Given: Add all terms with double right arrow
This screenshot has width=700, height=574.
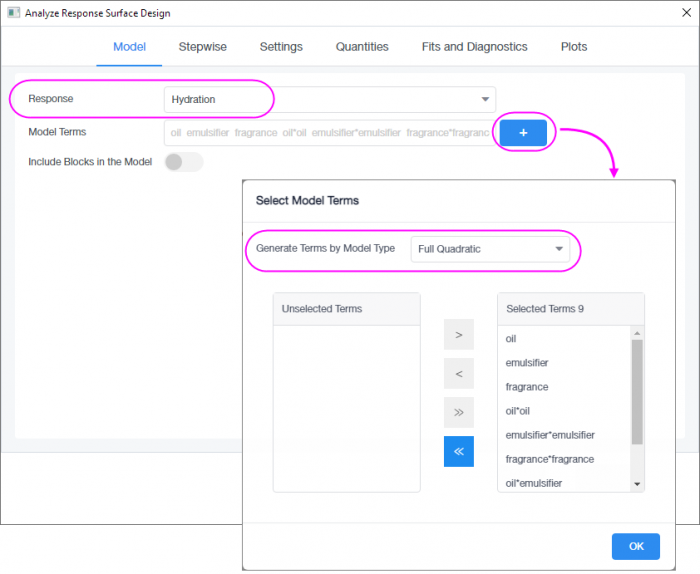Looking at the screenshot, I should pyautogui.click(x=458, y=412).
